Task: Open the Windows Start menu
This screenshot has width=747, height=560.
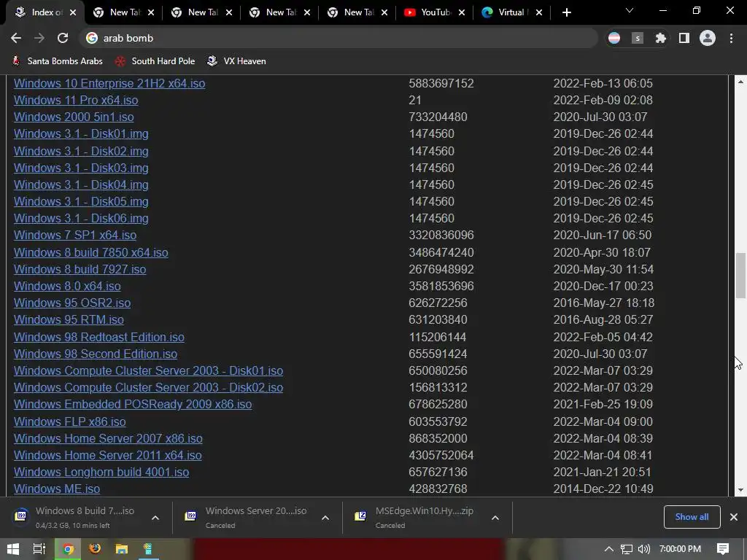Action: pyautogui.click(x=13, y=549)
